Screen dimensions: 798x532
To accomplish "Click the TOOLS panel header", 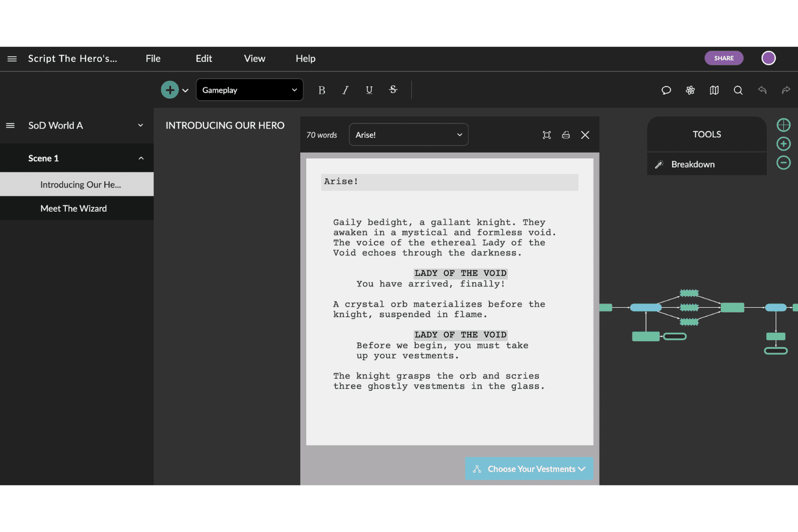I will pos(707,134).
